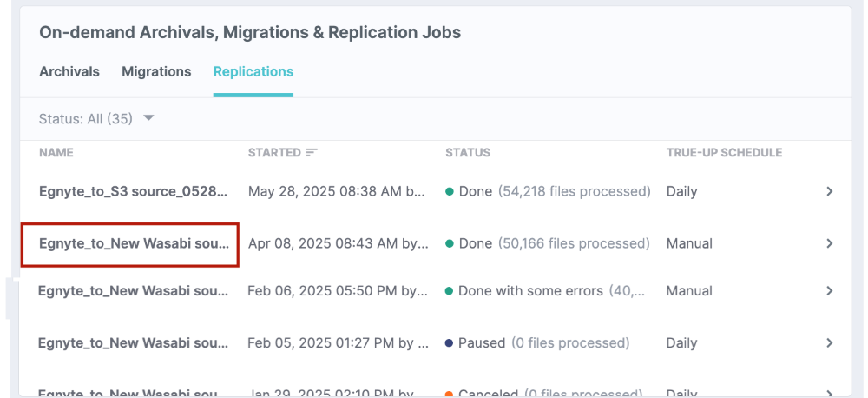
Task: Click the Done with some errors status
Action: coord(545,290)
